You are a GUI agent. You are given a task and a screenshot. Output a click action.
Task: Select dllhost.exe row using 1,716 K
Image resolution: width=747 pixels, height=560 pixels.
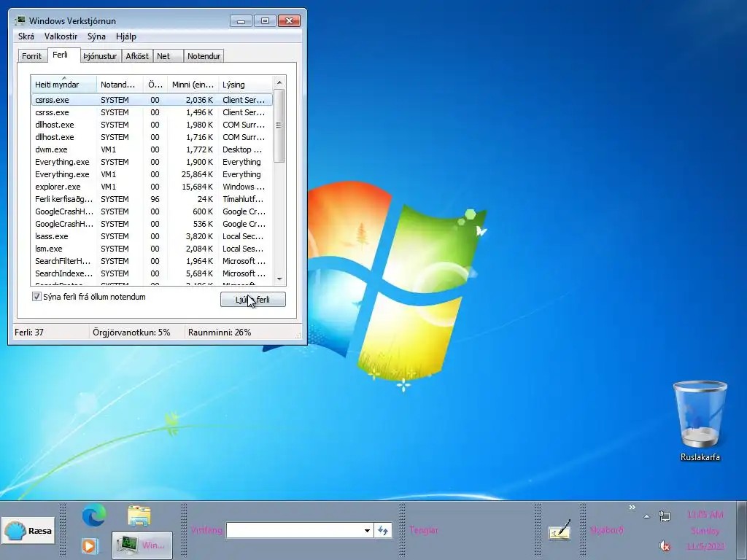(x=152, y=137)
